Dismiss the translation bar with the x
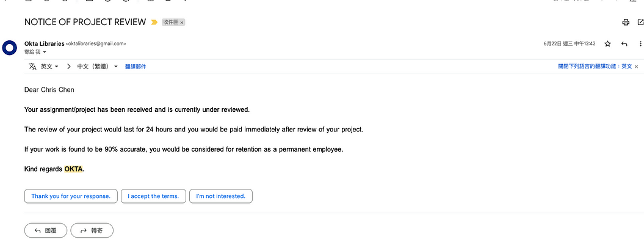The height and width of the screenshot is (239, 644). click(x=637, y=66)
